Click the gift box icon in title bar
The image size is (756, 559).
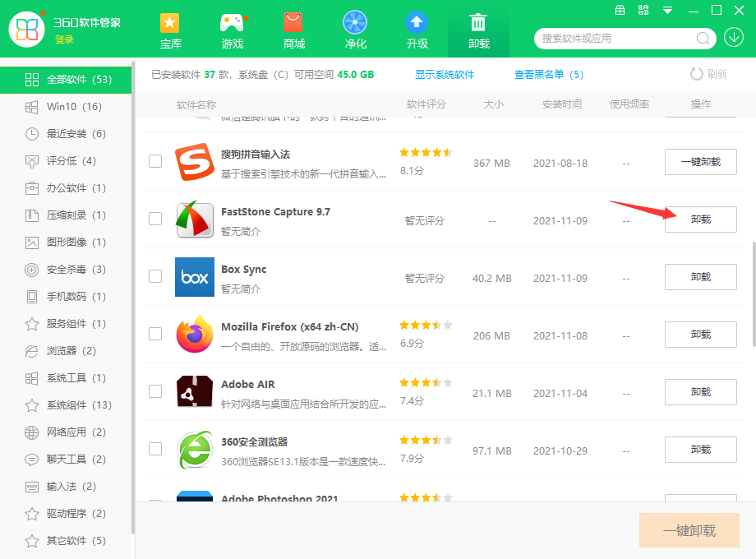tap(620, 10)
